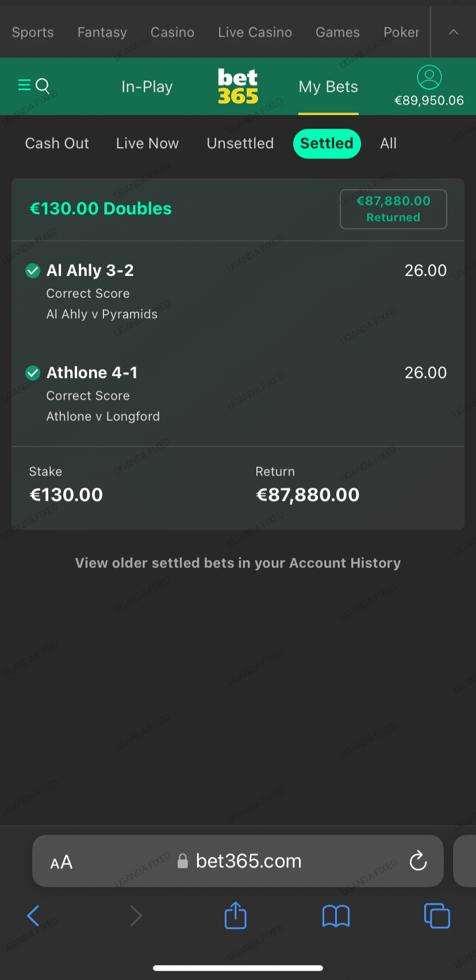Tap the Athlone 4-1 checkmark
Viewport: 476px width, 980px height.
coord(33,373)
